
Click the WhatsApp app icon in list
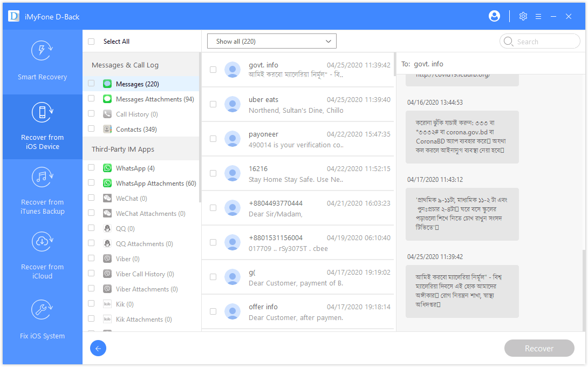tap(107, 168)
